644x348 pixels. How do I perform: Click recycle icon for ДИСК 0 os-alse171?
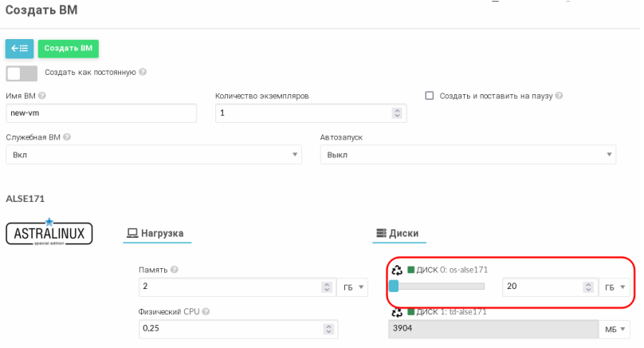pyautogui.click(x=397, y=270)
